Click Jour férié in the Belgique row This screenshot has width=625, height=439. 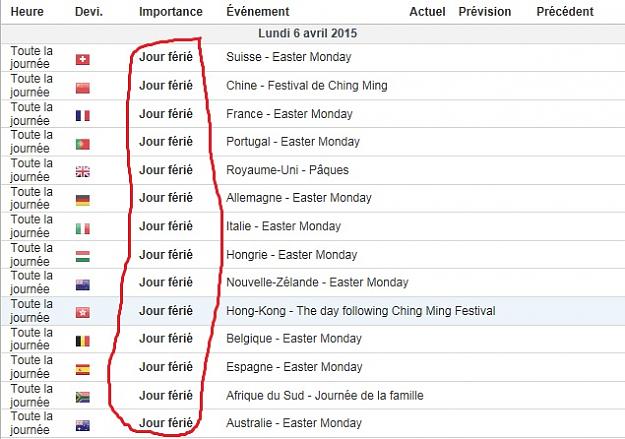click(x=166, y=339)
